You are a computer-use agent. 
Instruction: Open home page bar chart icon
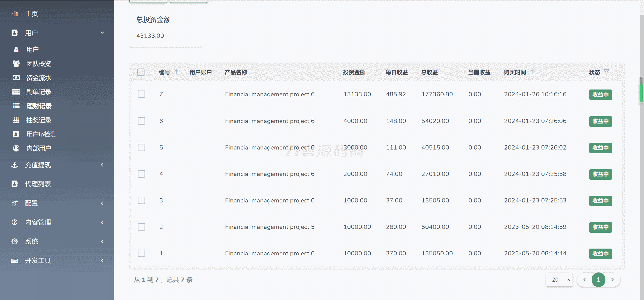pos(15,14)
